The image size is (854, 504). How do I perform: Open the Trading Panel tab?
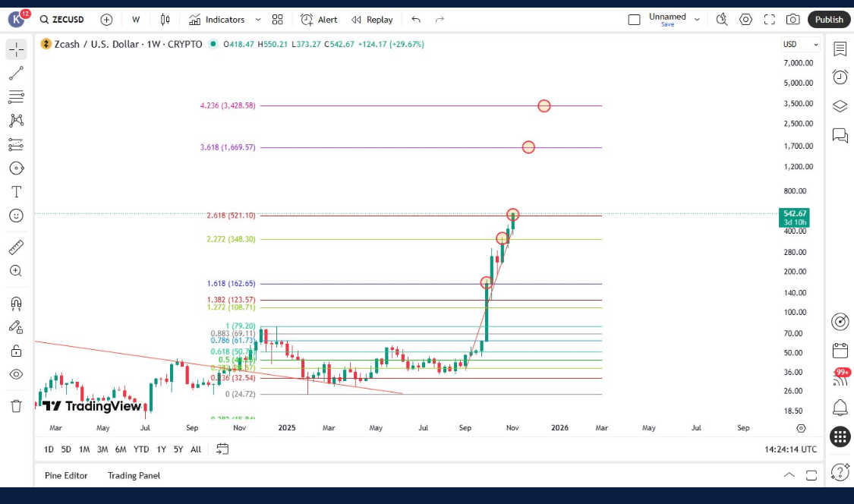coord(134,475)
